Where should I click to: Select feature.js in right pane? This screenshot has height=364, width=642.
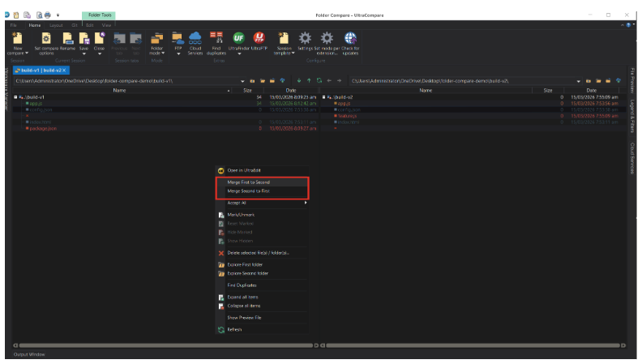coord(347,116)
